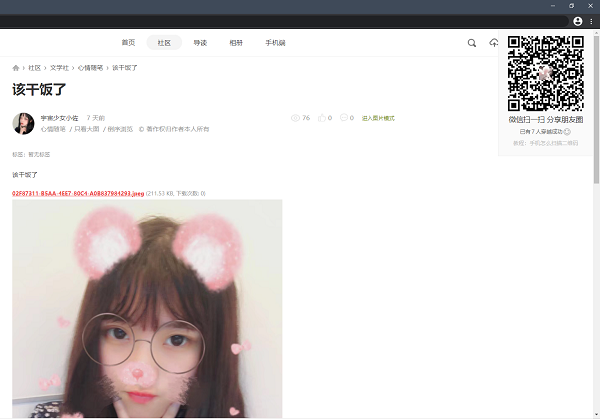This screenshot has height=419, width=600.
Task: Click the search magnifier icon
Action: 472,43
